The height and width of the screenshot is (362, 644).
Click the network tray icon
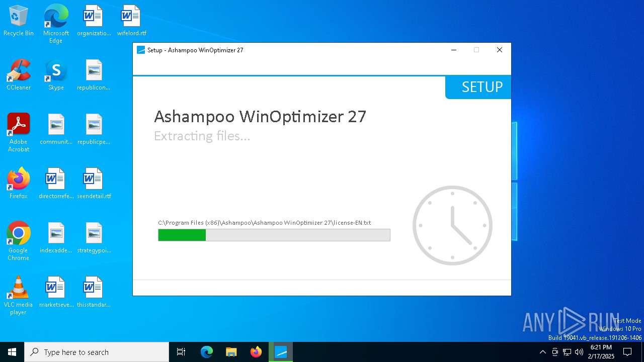(567, 352)
